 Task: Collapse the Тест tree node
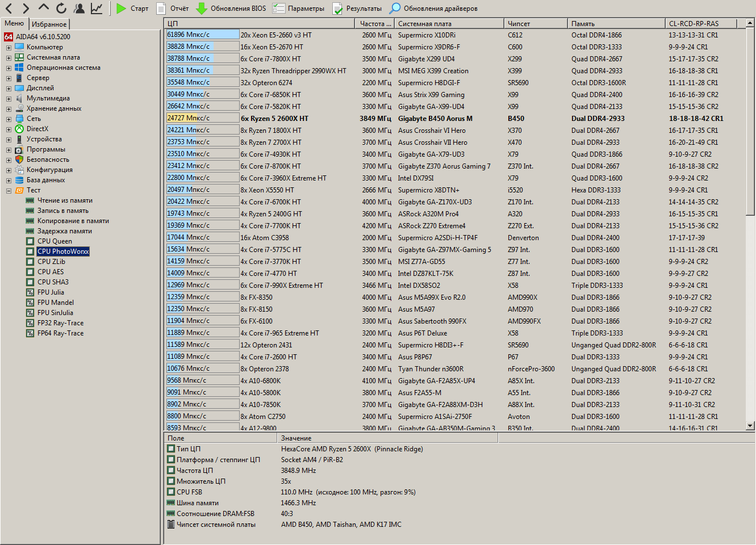(9, 191)
